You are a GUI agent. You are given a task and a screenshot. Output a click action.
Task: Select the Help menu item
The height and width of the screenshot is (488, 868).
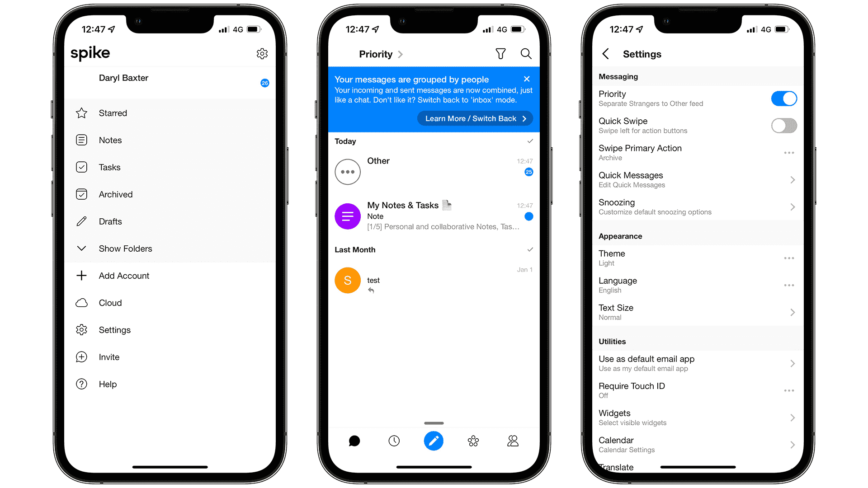tap(107, 384)
